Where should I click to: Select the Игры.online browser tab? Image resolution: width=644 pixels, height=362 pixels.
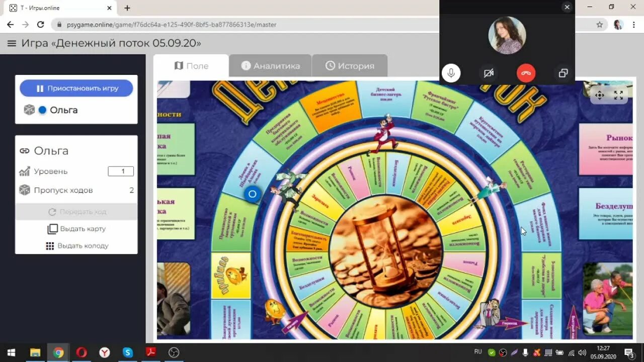tap(60, 8)
